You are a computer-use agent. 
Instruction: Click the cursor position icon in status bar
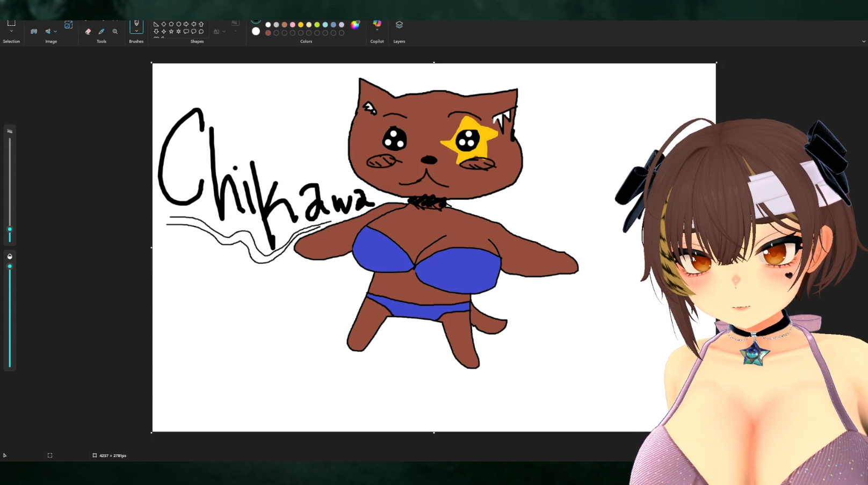click(x=5, y=455)
